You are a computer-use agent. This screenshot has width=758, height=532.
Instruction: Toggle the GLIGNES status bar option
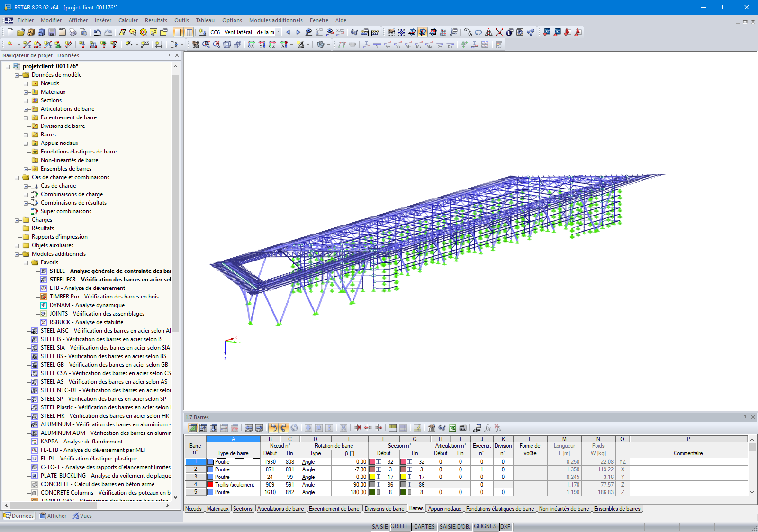[485, 526]
